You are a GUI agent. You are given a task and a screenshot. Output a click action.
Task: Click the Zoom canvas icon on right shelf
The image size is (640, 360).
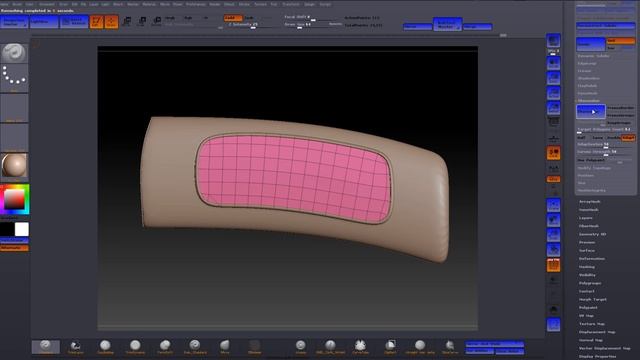pyautogui.click(x=553, y=78)
